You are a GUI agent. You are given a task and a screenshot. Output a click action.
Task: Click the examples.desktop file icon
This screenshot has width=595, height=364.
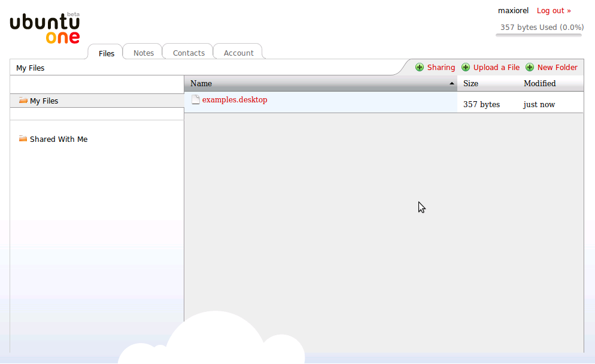[195, 99]
